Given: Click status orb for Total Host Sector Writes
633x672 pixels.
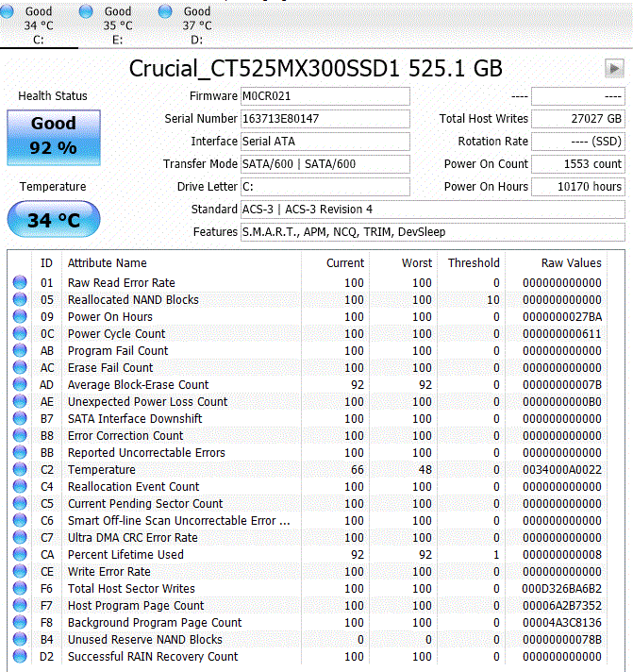Looking at the screenshot, I should (x=20, y=588).
